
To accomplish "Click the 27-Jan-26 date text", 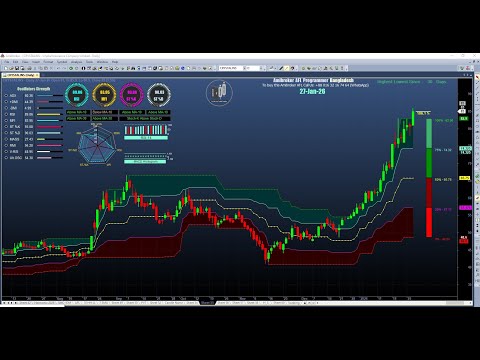I will point(312,91).
